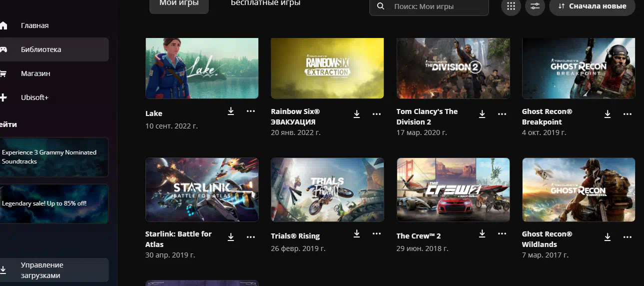The height and width of the screenshot is (286, 644).
Task: Open Управление загрузками button
Action: point(54,270)
